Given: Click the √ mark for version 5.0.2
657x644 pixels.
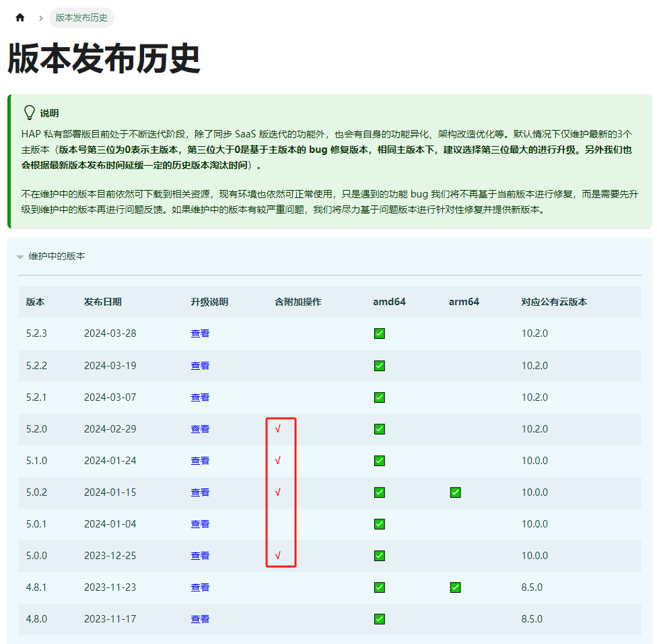Looking at the screenshot, I should click(x=280, y=492).
